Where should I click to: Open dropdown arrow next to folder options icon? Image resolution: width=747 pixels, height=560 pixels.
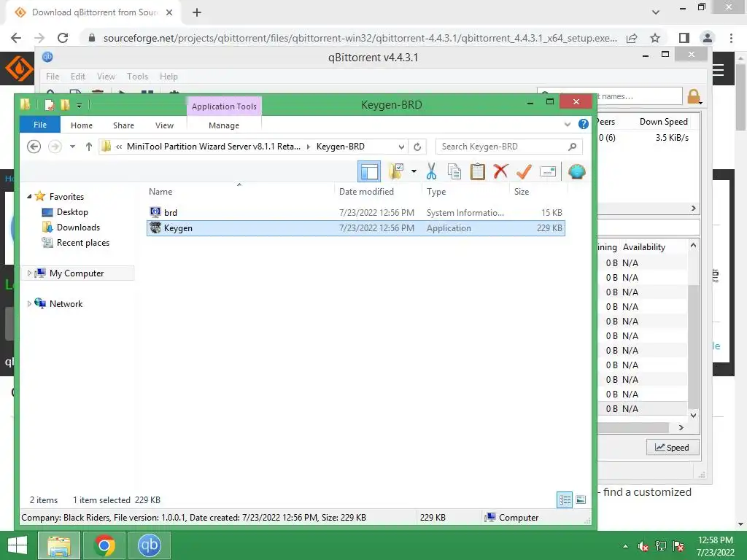click(414, 171)
